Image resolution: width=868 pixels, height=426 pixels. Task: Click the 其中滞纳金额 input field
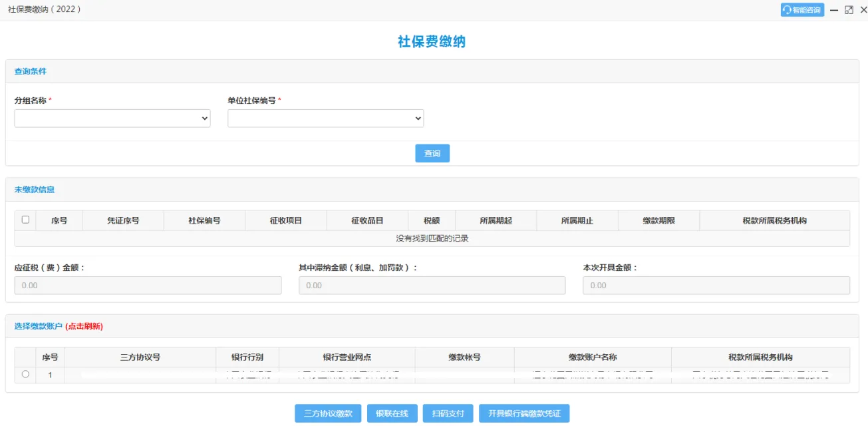(432, 285)
